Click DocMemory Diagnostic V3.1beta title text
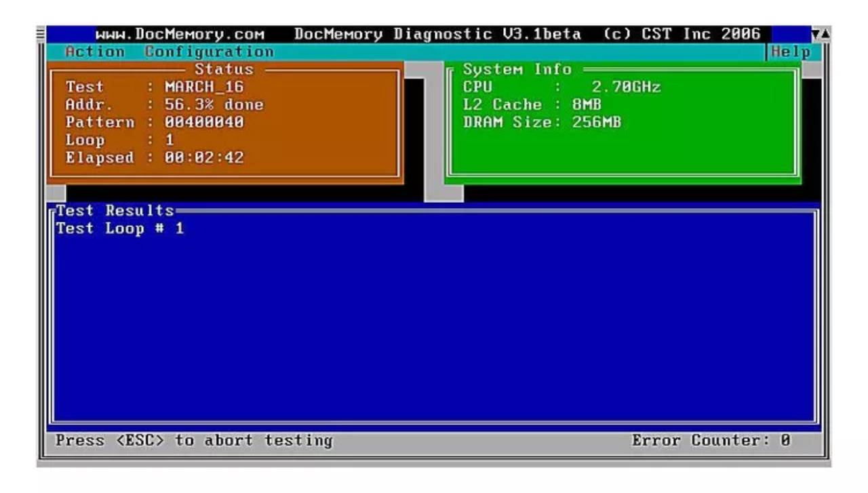 coord(437,34)
